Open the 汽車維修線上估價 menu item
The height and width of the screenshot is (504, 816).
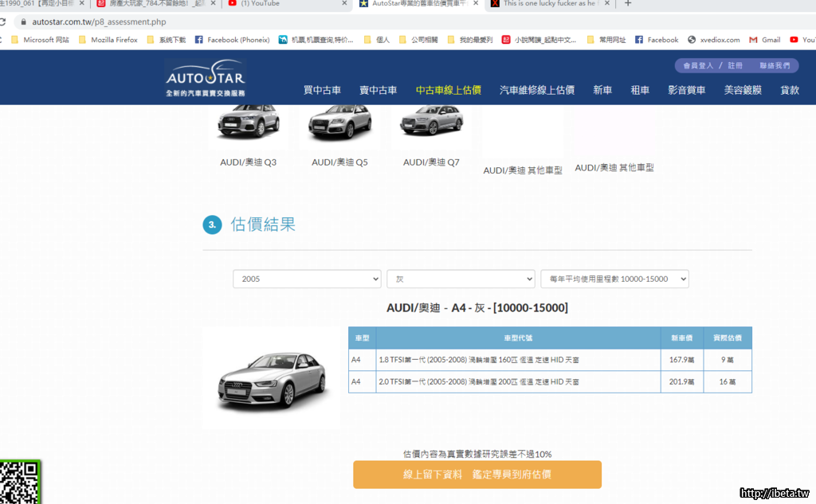536,90
